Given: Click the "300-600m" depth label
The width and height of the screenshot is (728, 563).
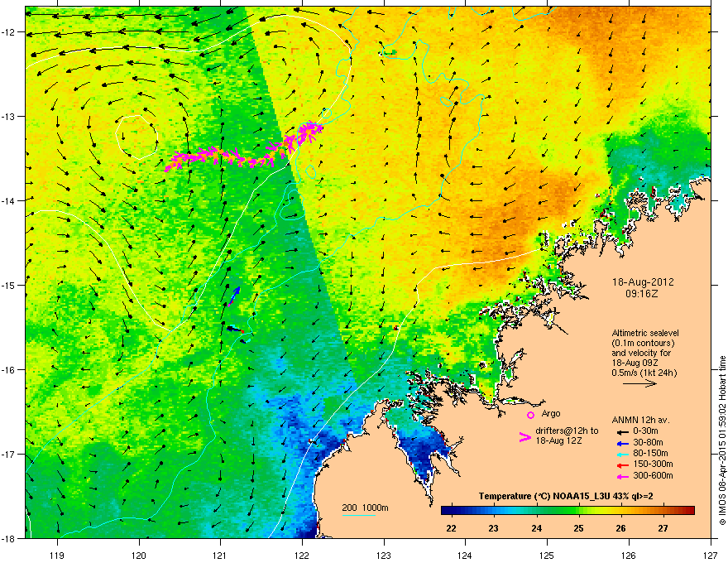Looking at the screenshot, I should tap(653, 475).
